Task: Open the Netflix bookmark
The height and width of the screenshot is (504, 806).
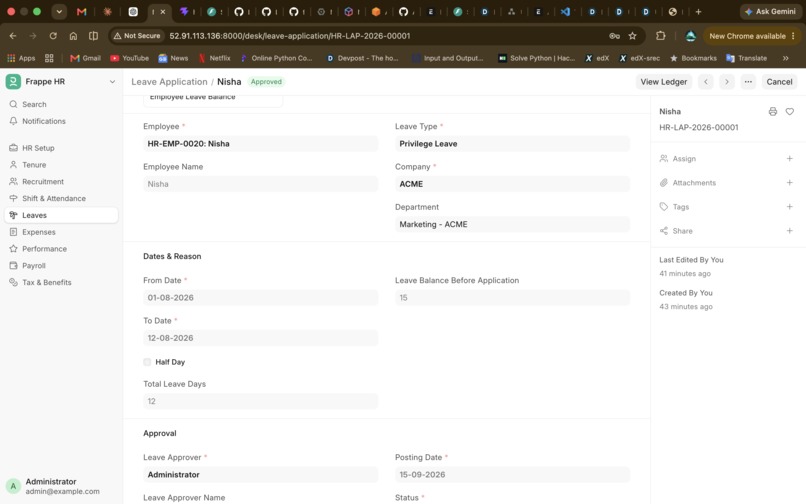Action: pyautogui.click(x=215, y=58)
